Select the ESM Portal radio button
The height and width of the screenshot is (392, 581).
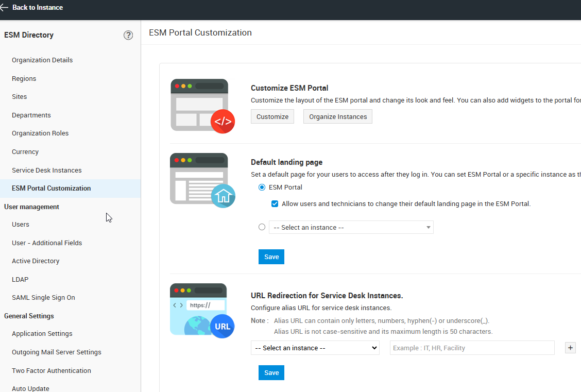click(262, 188)
